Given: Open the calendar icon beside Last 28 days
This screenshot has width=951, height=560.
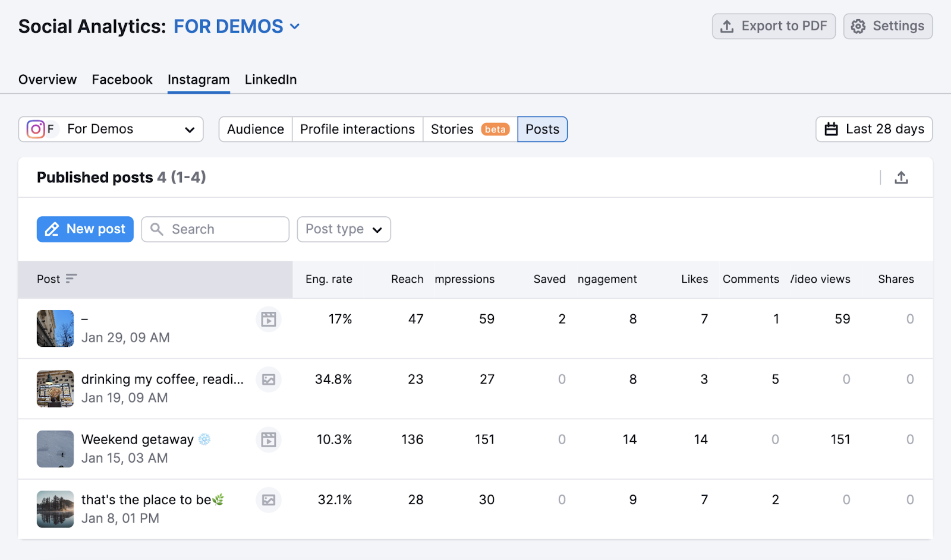Looking at the screenshot, I should 832,129.
